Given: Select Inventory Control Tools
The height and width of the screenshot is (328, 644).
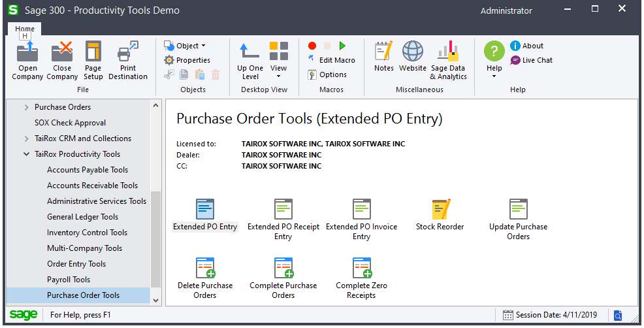Looking at the screenshot, I should (87, 232).
